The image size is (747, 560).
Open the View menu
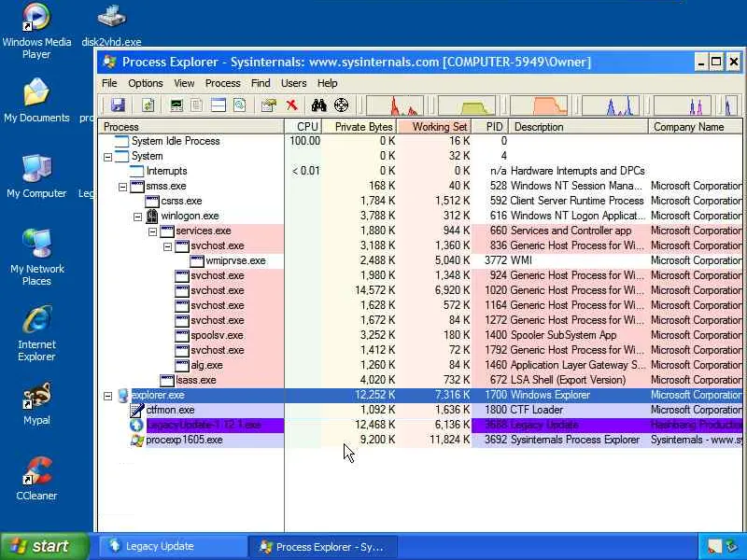184,83
